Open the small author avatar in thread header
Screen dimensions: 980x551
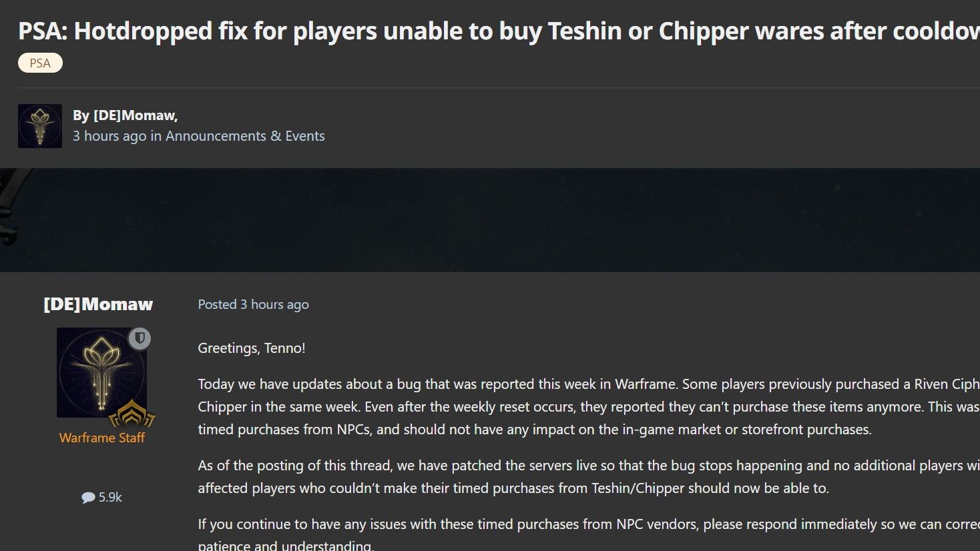(40, 126)
